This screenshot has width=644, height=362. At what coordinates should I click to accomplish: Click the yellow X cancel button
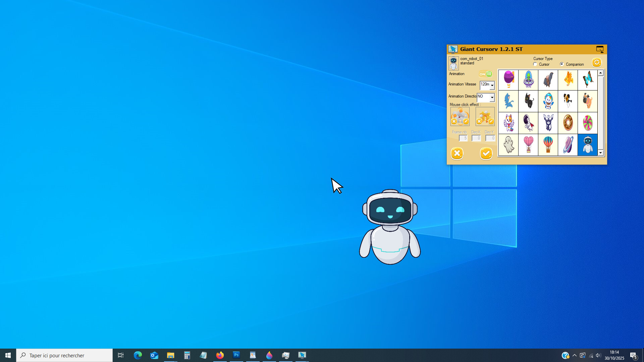[x=457, y=154]
